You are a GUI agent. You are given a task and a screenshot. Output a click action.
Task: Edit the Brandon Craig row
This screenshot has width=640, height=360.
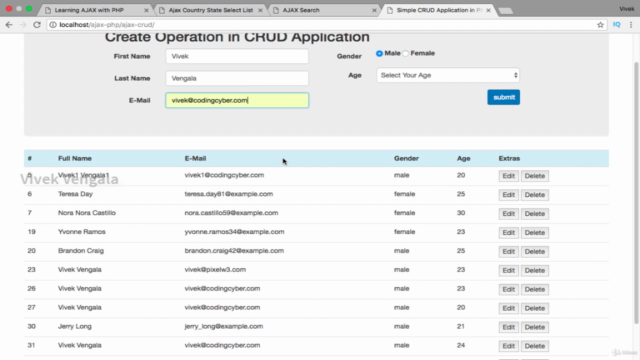tap(509, 251)
